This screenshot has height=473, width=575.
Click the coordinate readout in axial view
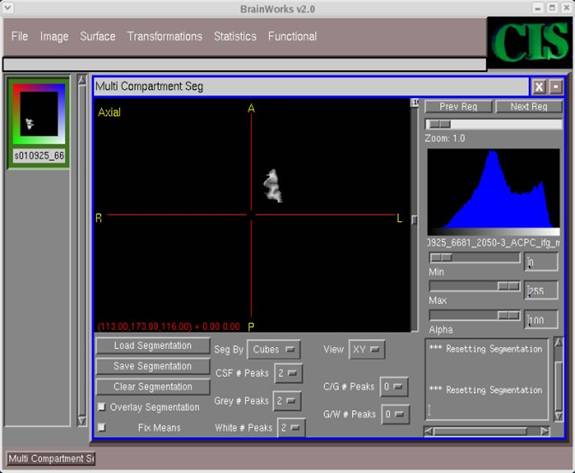tap(169, 326)
